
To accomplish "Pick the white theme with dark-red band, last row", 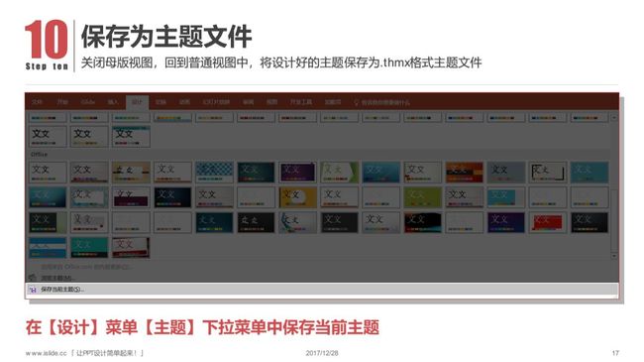I will click(x=131, y=247).
